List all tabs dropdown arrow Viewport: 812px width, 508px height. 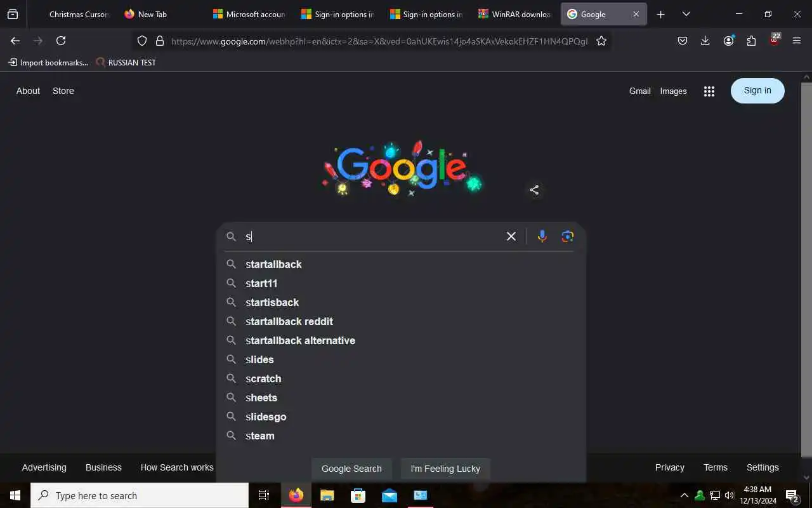(686, 14)
